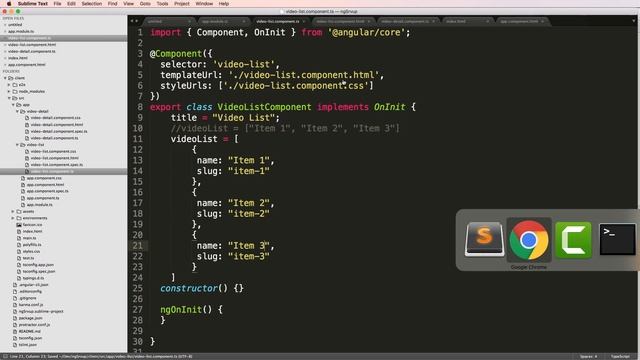Image resolution: width=640 pixels, height=360 pixels.
Task: Close app.module.ts in the Open Files list
Action: point(5,31)
